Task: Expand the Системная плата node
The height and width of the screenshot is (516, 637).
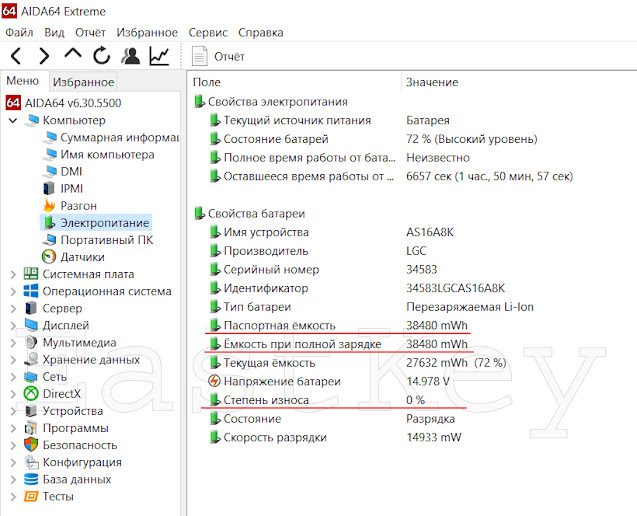Action: coord(13,275)
